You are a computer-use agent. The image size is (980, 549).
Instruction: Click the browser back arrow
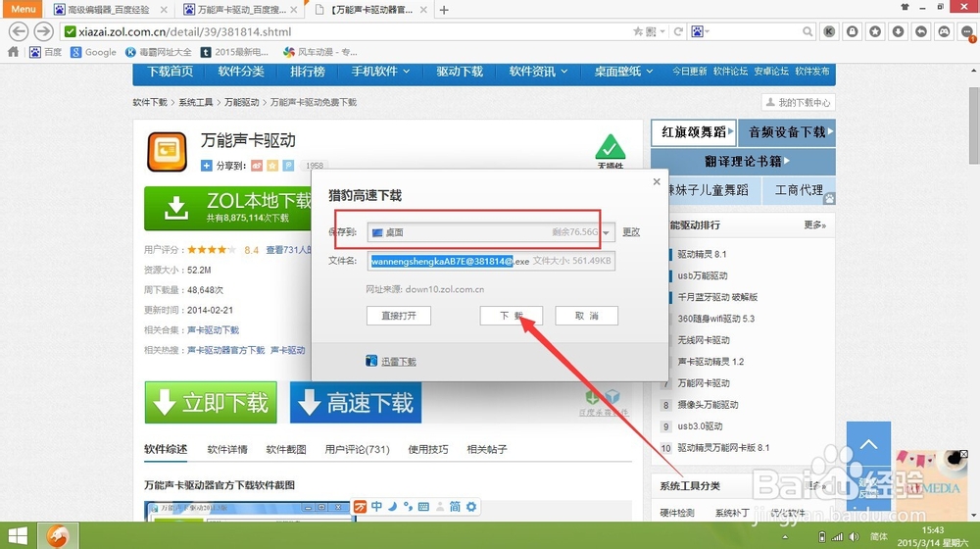[x=19, y=31]
